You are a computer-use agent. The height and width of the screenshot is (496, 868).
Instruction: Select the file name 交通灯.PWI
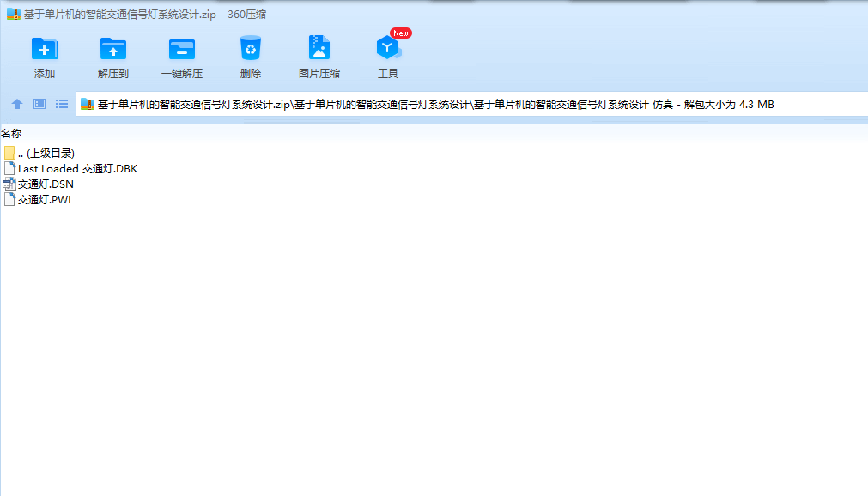click(45, 200)
